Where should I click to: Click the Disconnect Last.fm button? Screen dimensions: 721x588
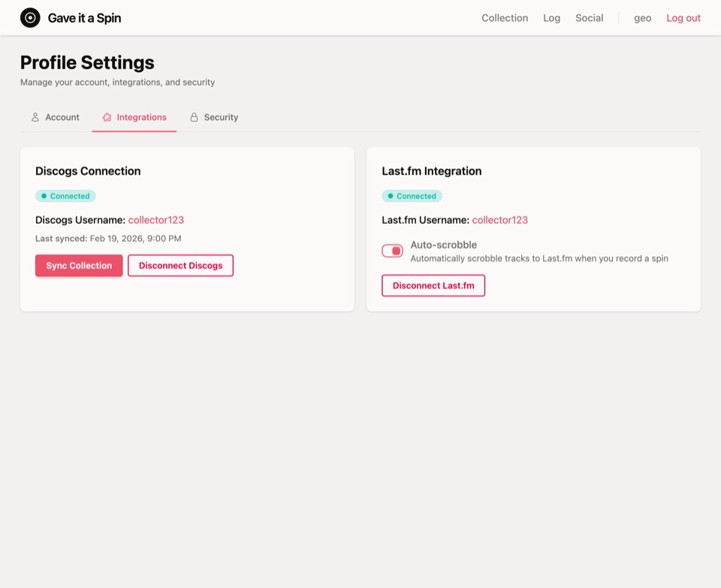click(433, 285)
